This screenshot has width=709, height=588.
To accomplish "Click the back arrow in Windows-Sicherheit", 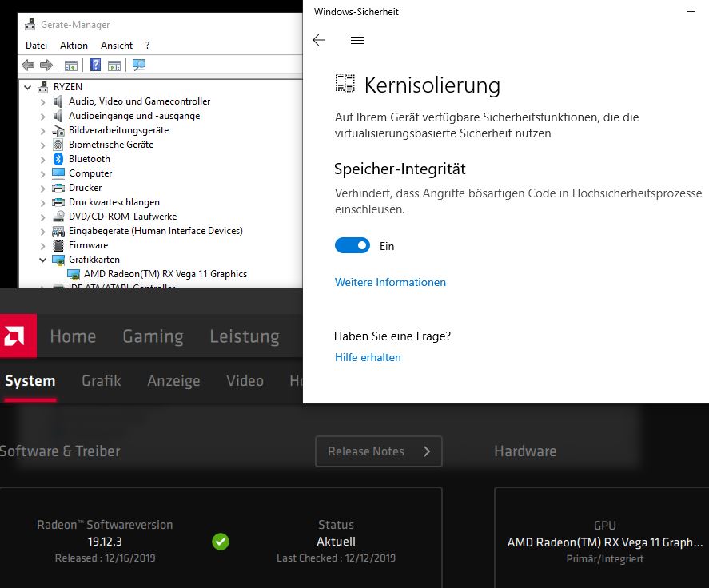I will point(319,40).
